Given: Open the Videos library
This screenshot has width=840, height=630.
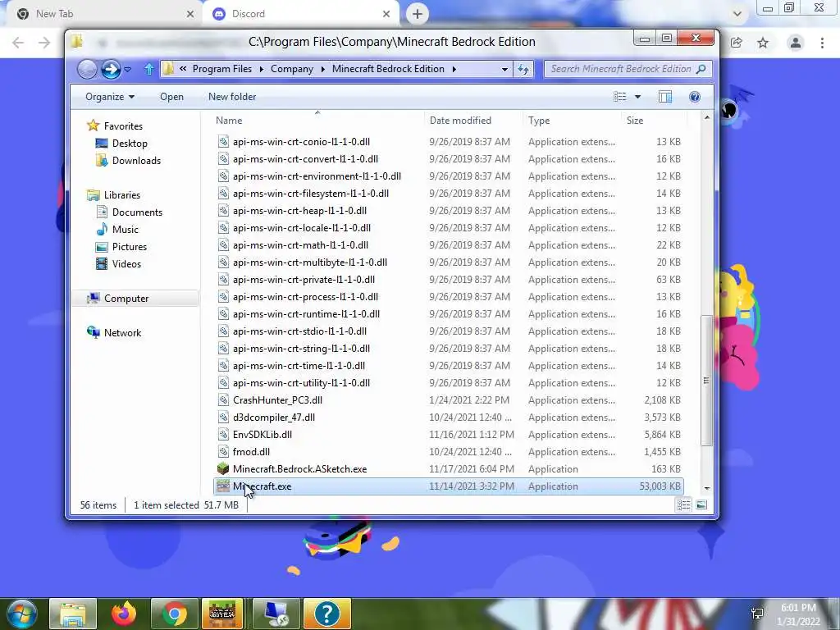Looking at the screenshot, I should point(126,264).
